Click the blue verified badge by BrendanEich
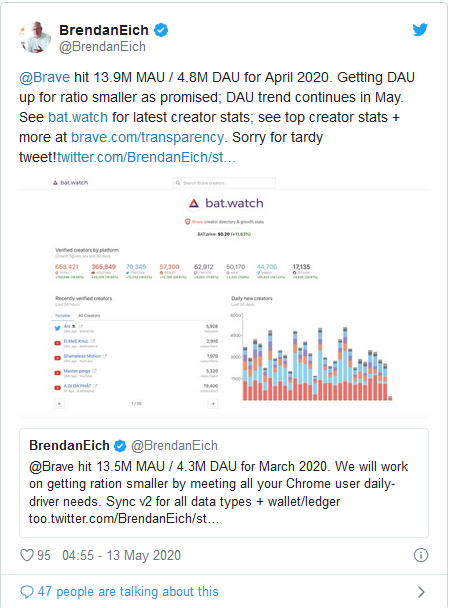Viewport: 449px width, 608px height. pyautogui.click(x=161, y=30)
